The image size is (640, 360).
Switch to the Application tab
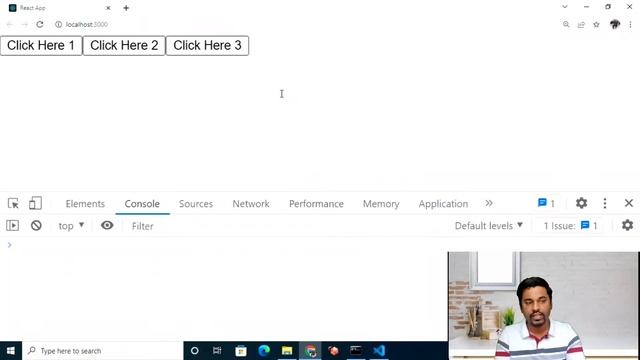click(x=443, y=204)
